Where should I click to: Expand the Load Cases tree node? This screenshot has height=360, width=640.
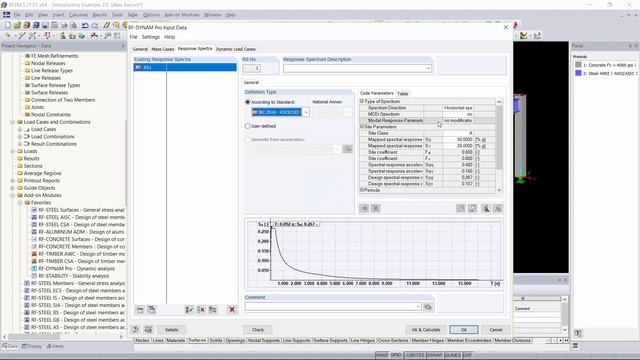(20, 129)
